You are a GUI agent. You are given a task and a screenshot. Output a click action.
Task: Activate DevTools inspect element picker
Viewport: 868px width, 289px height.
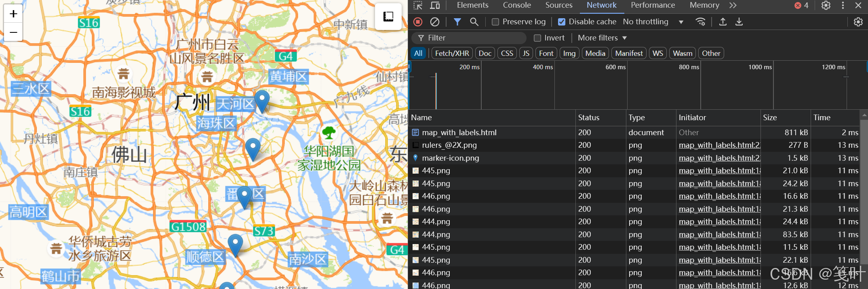click(x=418, y=5)
